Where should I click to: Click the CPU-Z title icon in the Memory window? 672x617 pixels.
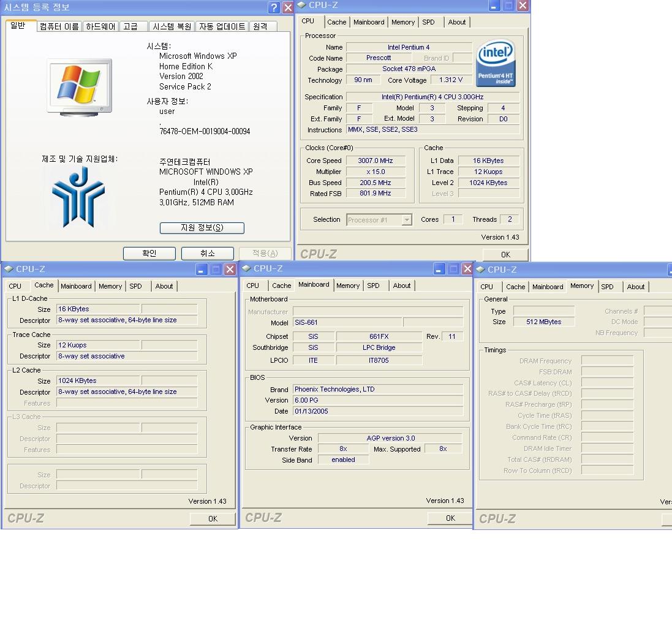coord(480,270)
